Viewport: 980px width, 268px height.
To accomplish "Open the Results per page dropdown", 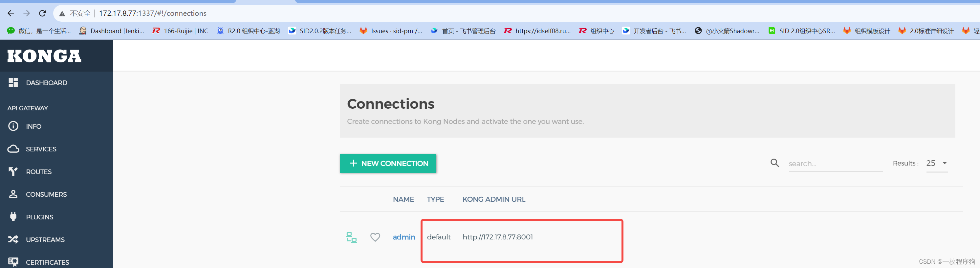I will (937, 163).
